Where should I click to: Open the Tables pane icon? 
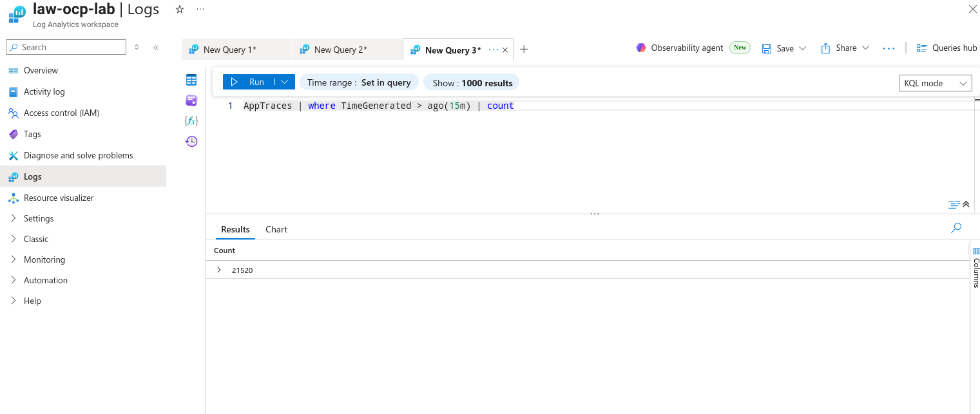click(191, 80)
